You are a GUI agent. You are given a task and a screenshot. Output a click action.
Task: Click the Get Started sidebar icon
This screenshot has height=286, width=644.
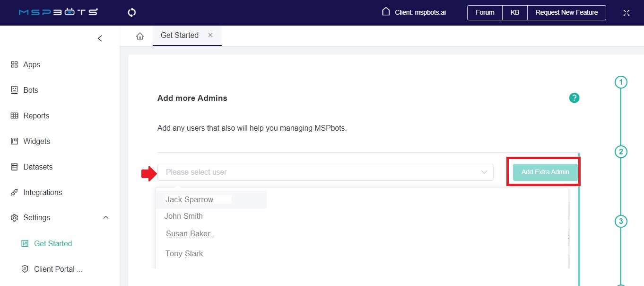pos(24,243)
